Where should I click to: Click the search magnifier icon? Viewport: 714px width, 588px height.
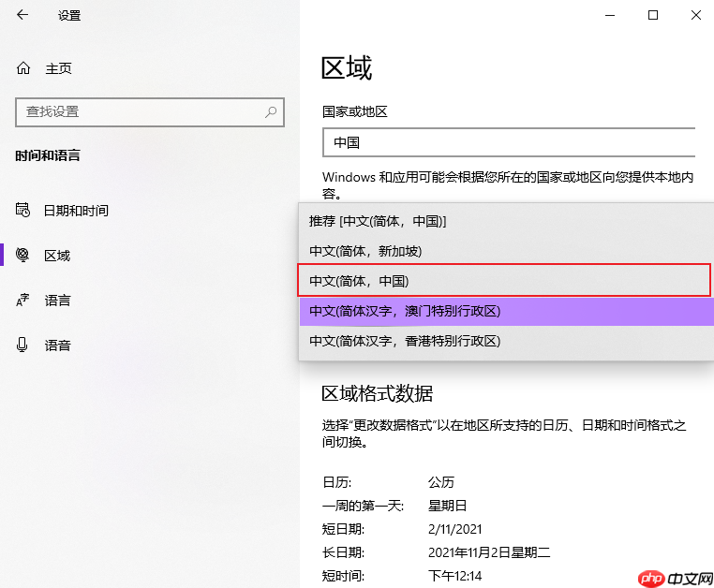click(x=271, y=111)
